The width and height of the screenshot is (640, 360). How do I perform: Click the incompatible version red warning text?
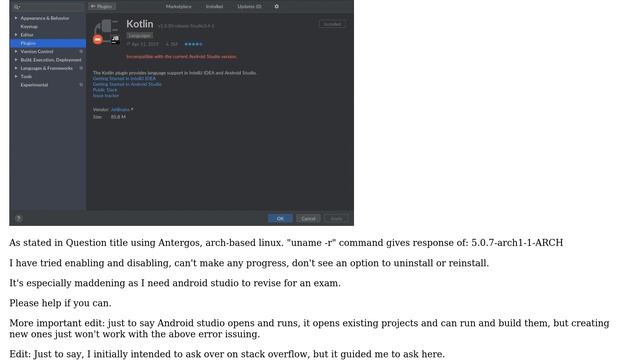tap(181, 57)
